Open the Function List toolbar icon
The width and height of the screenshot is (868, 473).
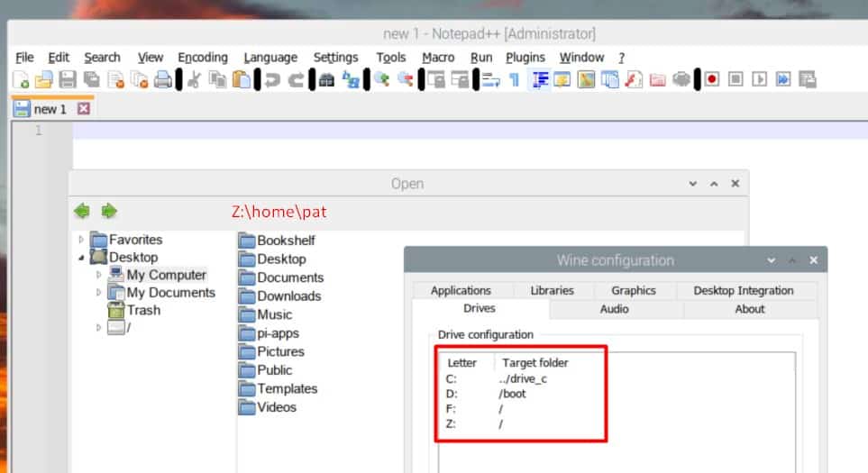tap(634, 79)
